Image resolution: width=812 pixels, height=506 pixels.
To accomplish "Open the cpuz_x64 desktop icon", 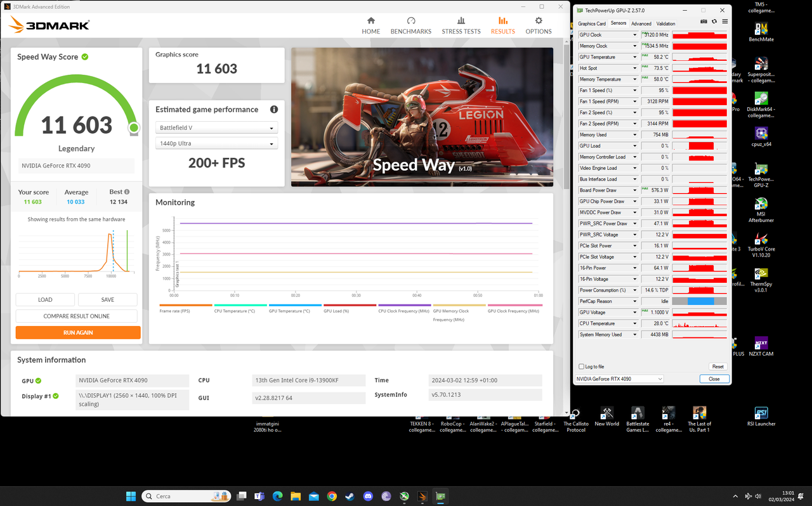I will 761,137.
